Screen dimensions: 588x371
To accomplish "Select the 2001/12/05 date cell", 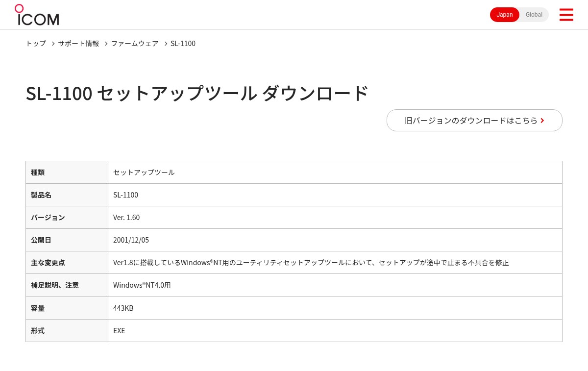I will pos(335,240).
